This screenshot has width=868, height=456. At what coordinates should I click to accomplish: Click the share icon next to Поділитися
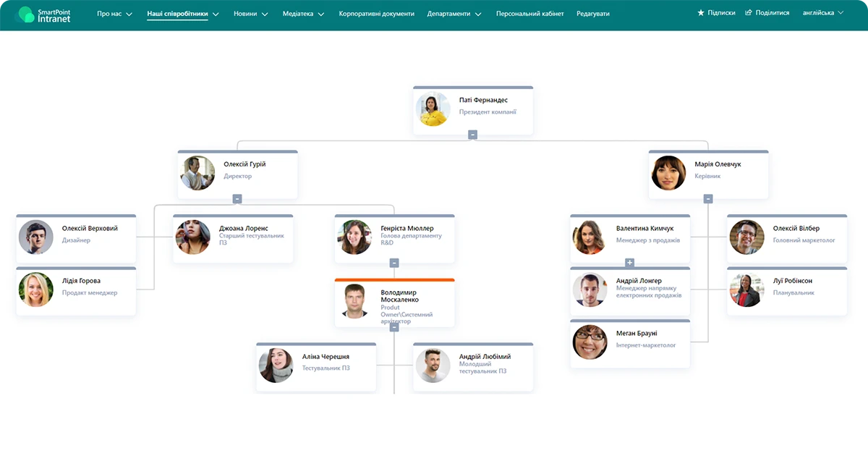click(x=748, y=13)
